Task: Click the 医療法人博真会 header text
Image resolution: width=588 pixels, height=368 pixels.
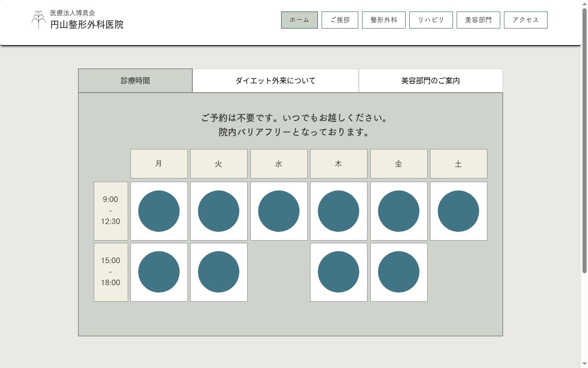Action: (73, 13)
